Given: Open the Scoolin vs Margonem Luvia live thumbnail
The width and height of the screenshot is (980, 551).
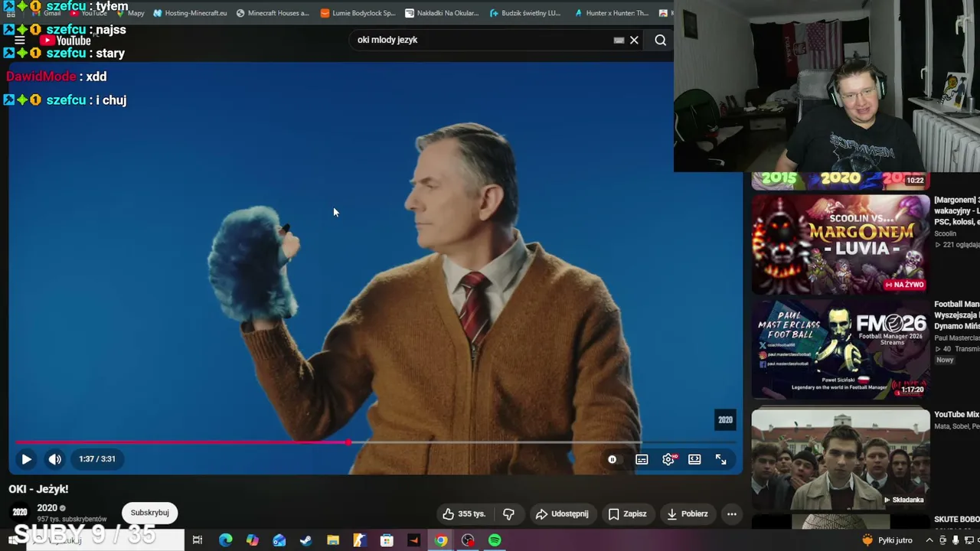Looking at the screenshot, I should pyautogui.click(x=841, y=244).
